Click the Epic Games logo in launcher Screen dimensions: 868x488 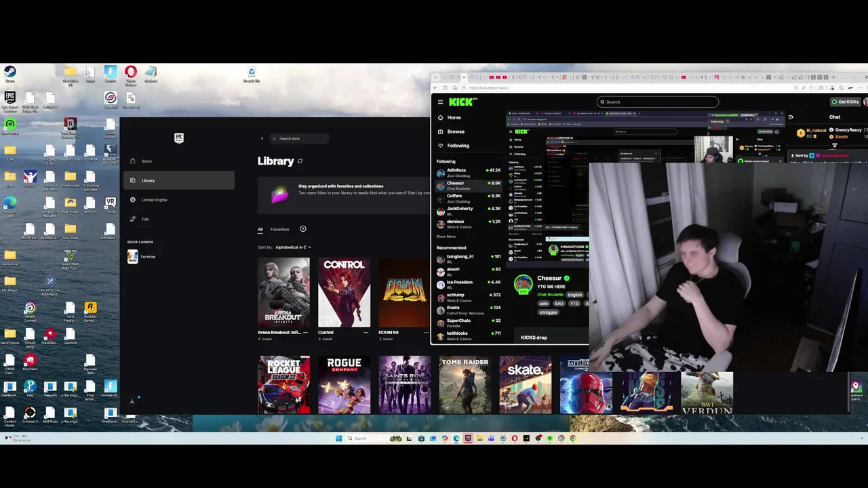179,138
